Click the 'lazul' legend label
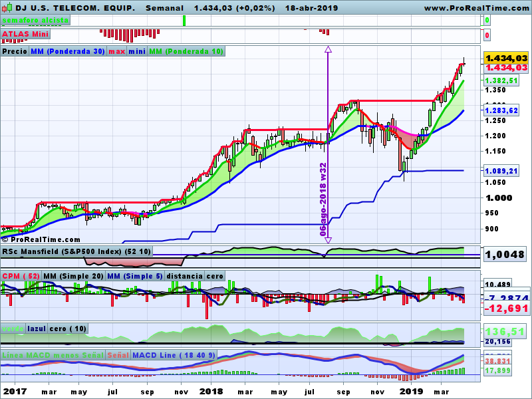The height and width of the screenshot is (399, 532). (37, 329)
